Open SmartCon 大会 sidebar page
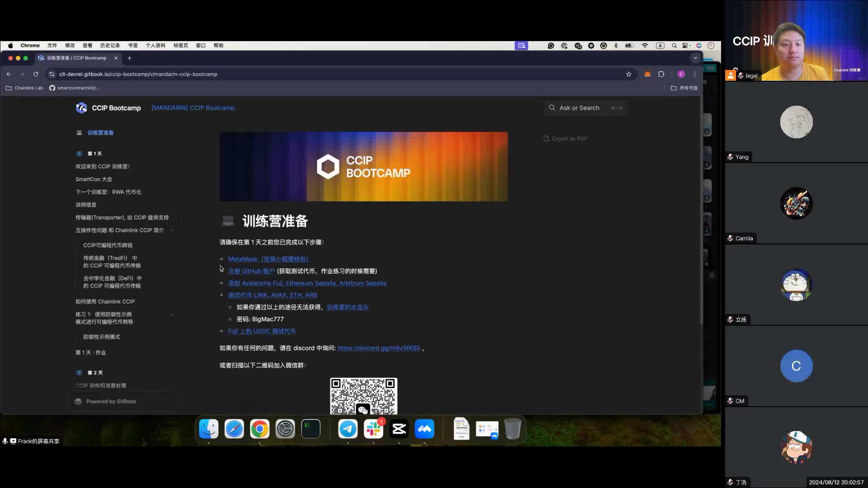Viewport: 868px width, 488px height. click(x=94, y=179)
